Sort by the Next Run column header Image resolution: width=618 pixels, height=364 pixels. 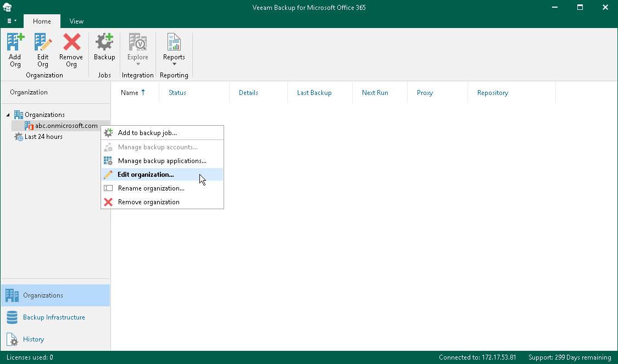point(375,93)
